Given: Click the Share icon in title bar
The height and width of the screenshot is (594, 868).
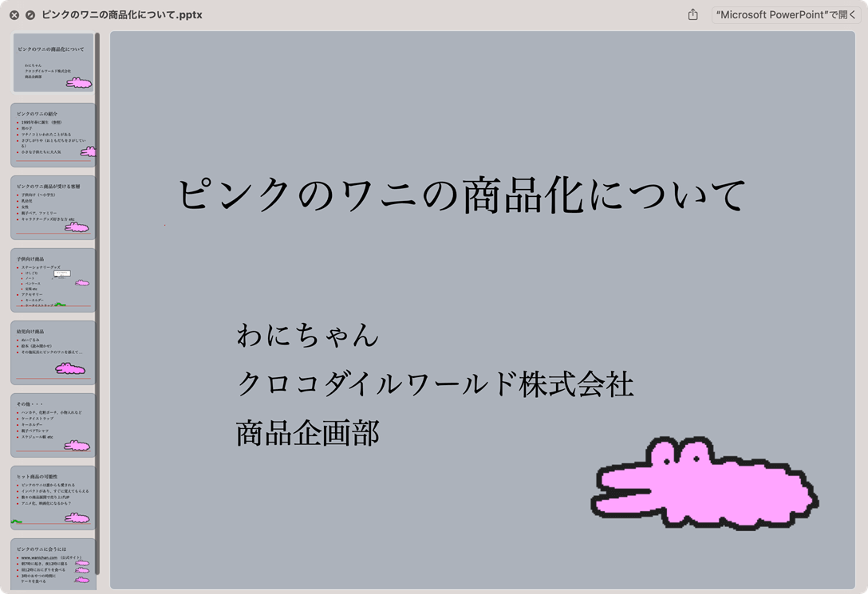Looking at the screenshot, I should click(692, 15).
